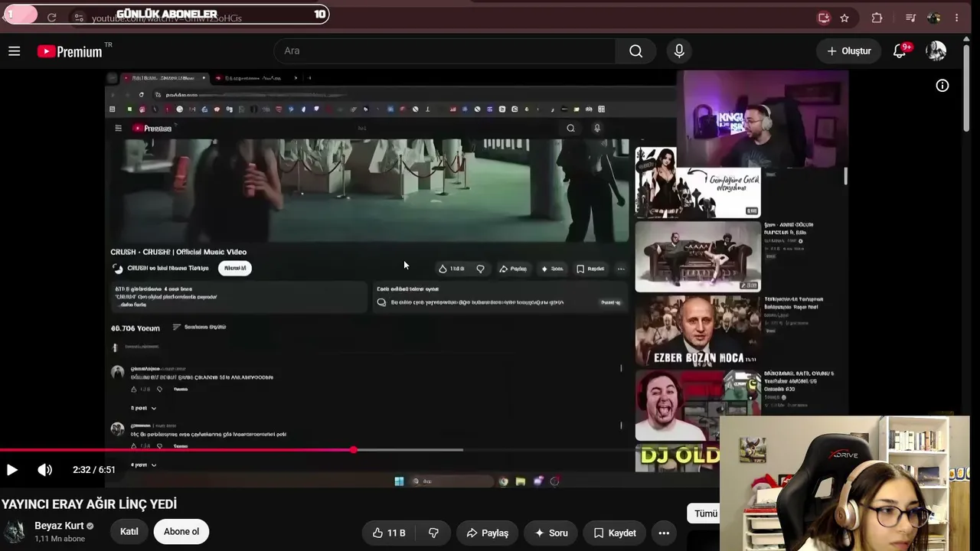The height and width of the screenshot is (551, 980).
Task: Click the 68.706 Yorum comment count in the video
Action: [136, 328]
